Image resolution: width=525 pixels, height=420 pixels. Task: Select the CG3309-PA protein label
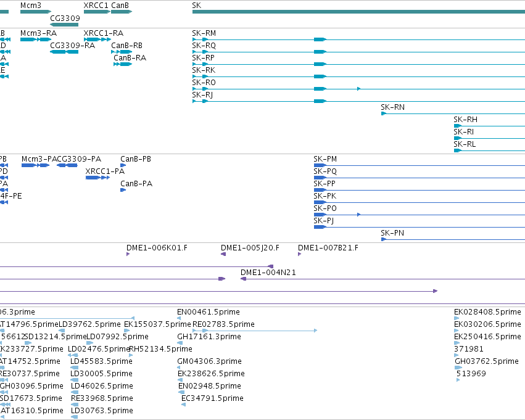click(x=79, y=159)
